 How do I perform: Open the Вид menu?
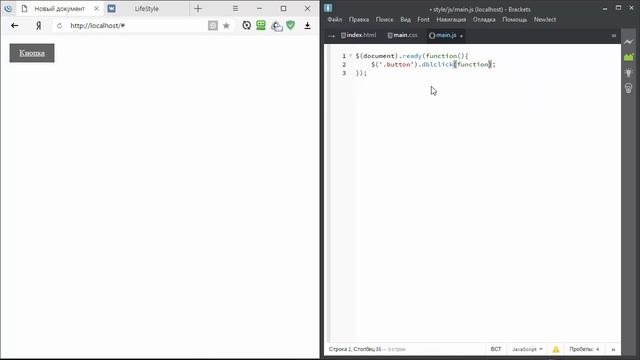pos(405,20)
